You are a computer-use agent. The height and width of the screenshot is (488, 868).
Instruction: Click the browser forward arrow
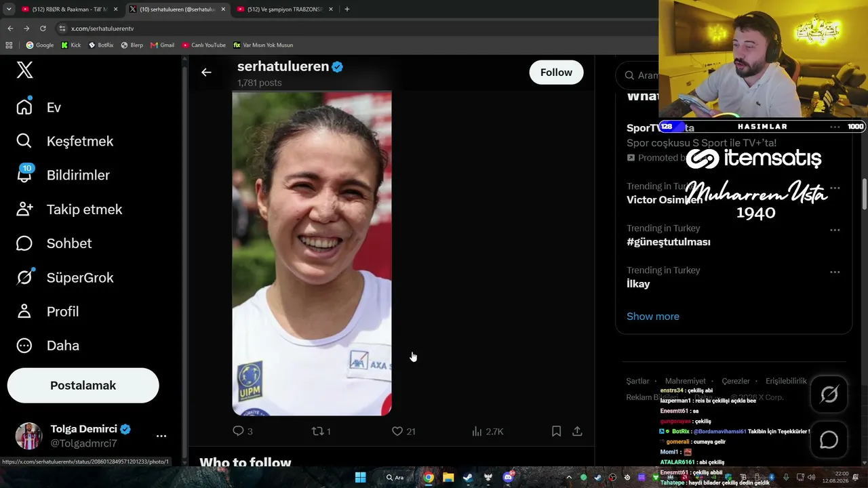(x=26, y=28)
